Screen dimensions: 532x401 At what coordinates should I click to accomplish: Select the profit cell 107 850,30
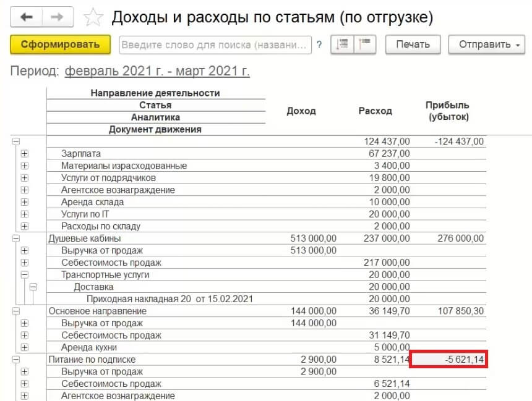[x=460, y=311]
